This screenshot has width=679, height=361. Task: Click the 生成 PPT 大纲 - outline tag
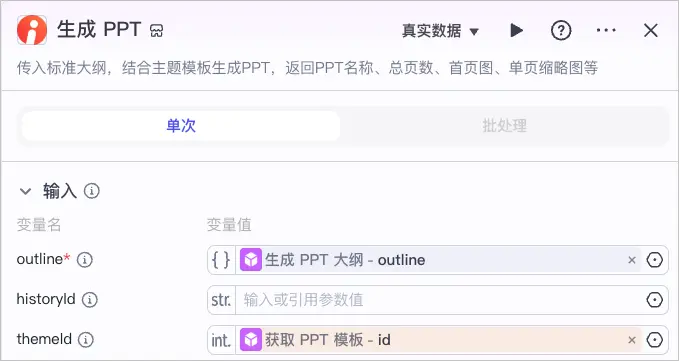tap(439, 260)
